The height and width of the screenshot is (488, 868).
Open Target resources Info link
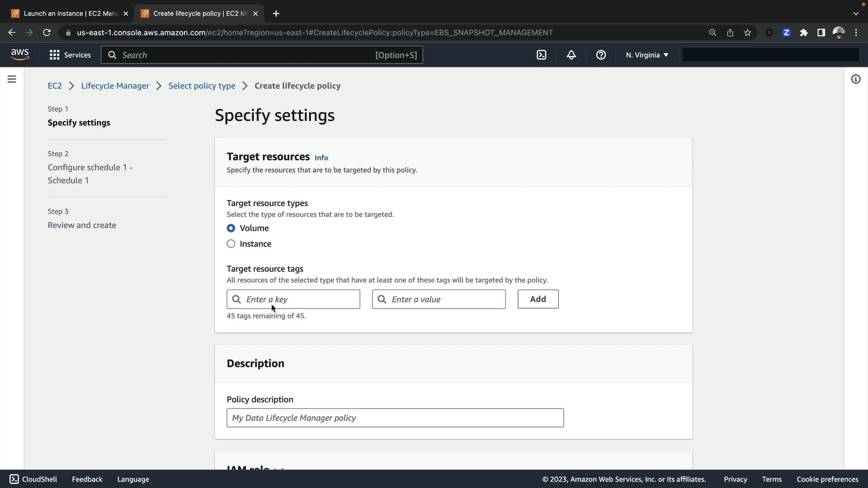(321, 158)
